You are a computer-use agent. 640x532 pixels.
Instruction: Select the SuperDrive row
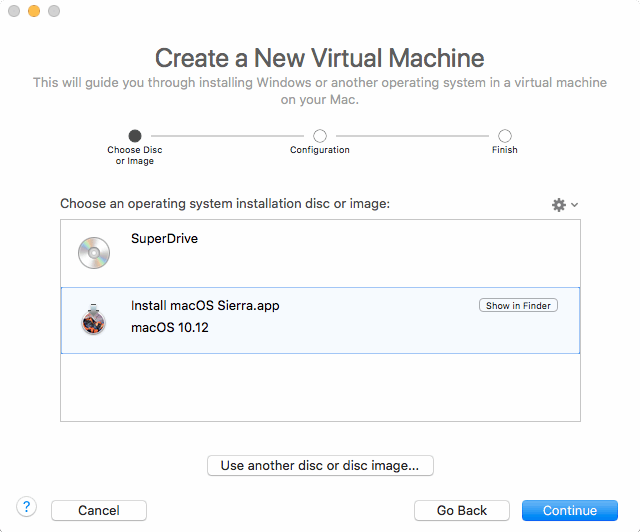[320, 254]
